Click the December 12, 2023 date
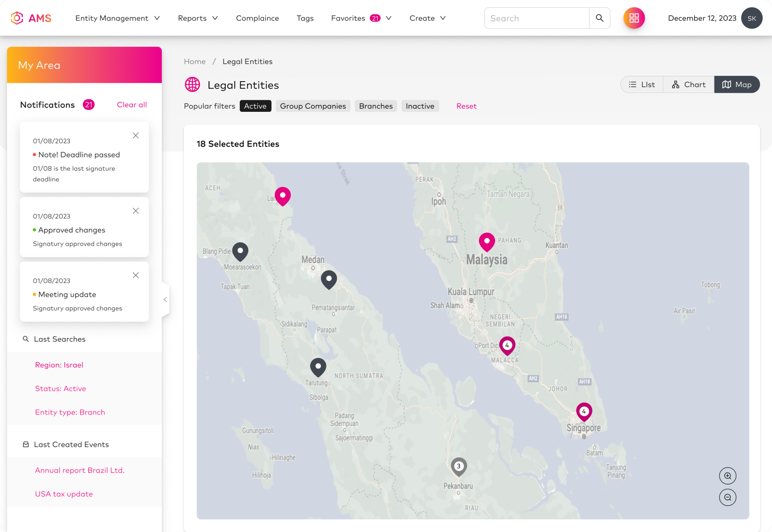The height and width of the screenshot is (532, 772). [702, 18]
